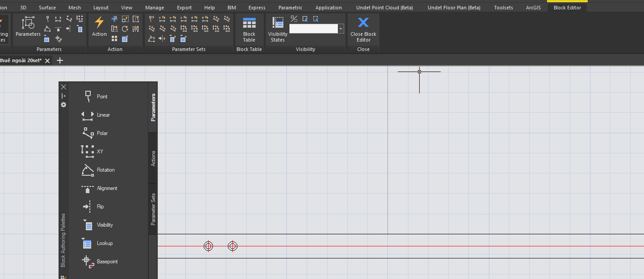This screenshot has width=644, height=279.
Task: Open Undet Floor Plan (Beta) tab
Action: (x=454, y=8)
